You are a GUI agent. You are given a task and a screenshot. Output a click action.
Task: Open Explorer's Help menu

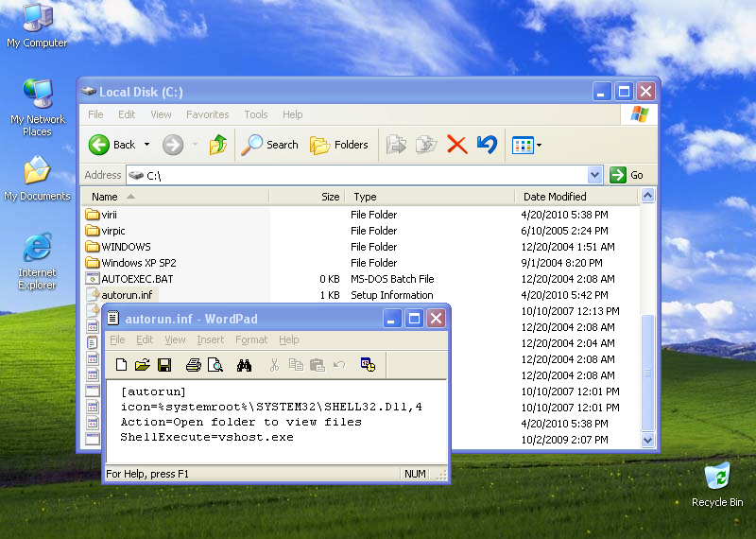click(x=293, y=114)
